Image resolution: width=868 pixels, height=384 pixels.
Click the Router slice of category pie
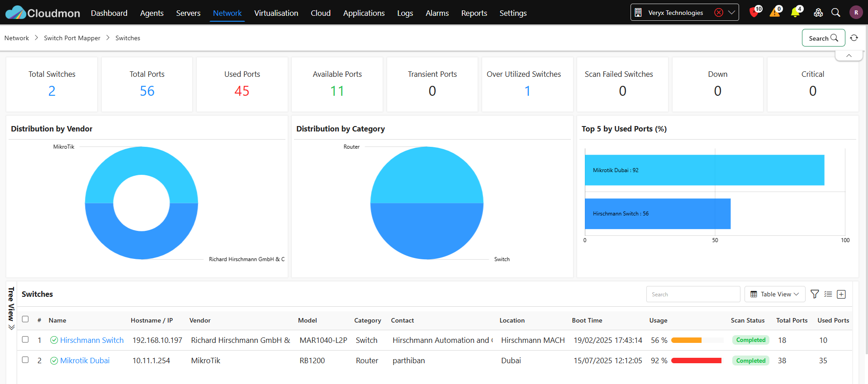[x=427, y=175]
